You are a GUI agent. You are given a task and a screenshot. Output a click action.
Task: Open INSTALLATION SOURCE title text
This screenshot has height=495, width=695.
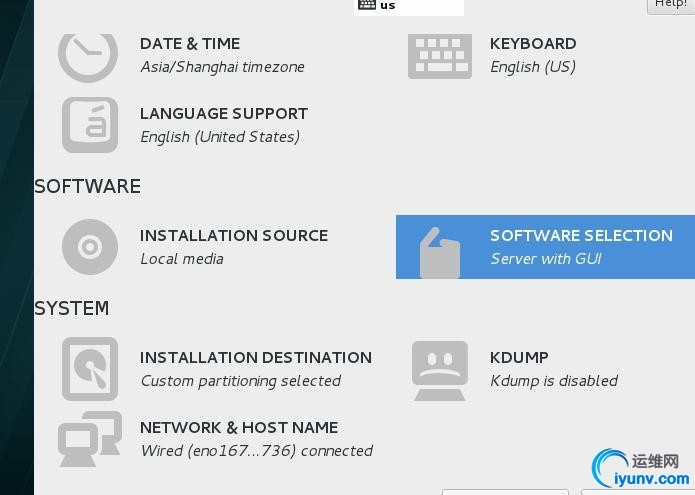coord(234,236)
